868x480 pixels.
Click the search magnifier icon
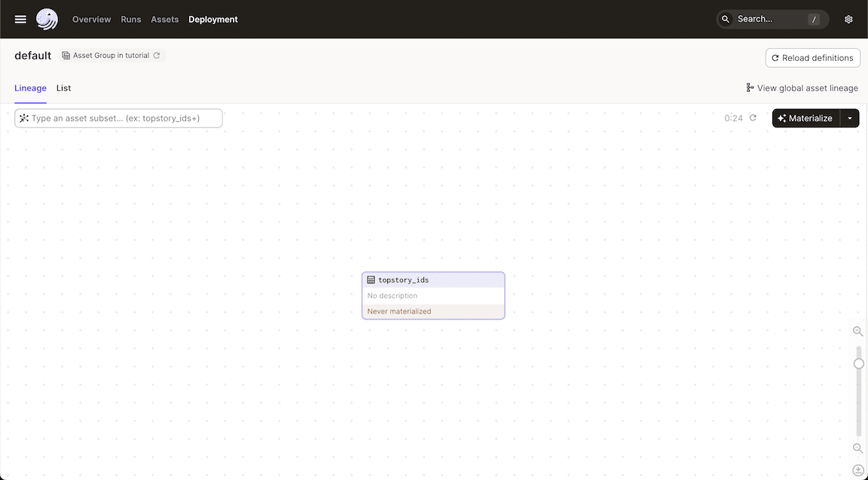(x=725, y=19)
